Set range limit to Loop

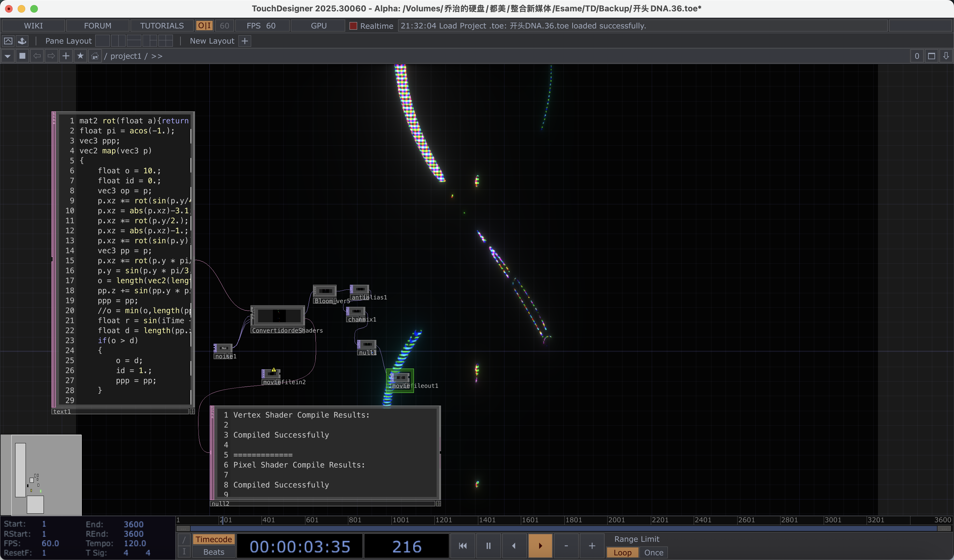pos(623,552)
